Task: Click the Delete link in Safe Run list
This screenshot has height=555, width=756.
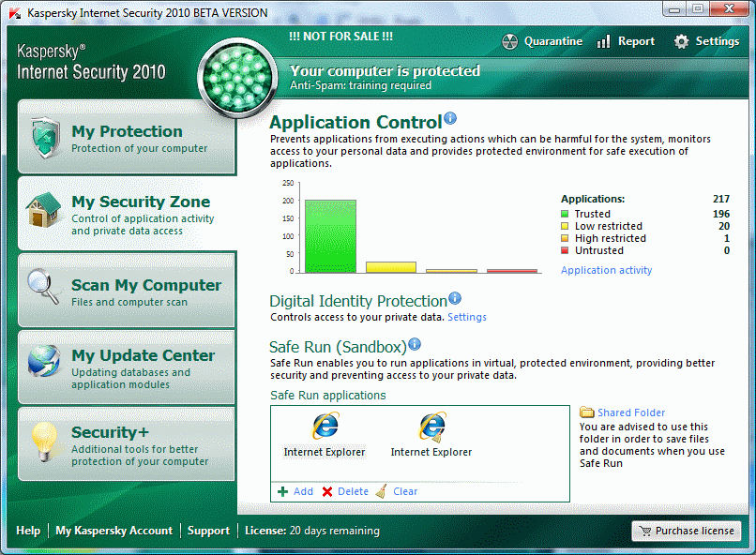Action: (353, 491)
